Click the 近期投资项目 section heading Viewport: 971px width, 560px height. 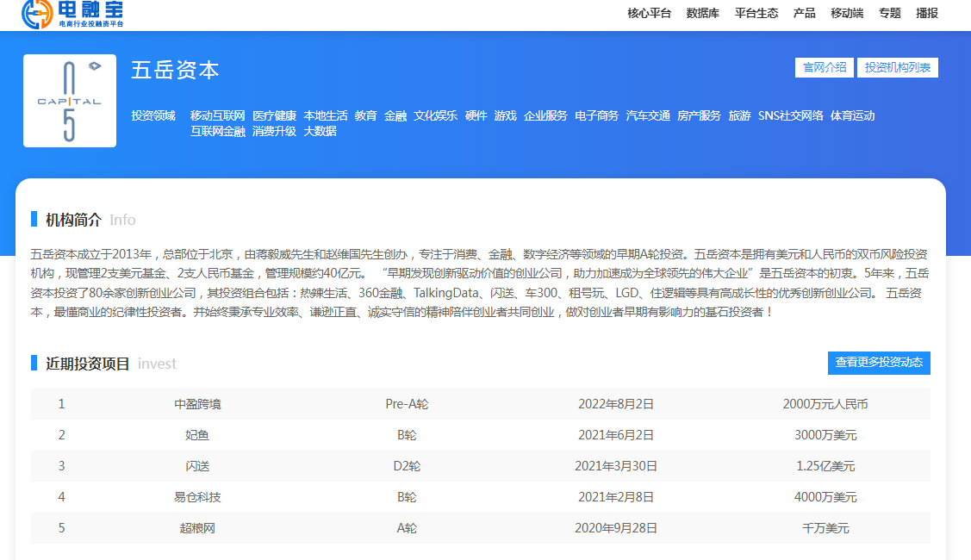click(x=88, y=364)
